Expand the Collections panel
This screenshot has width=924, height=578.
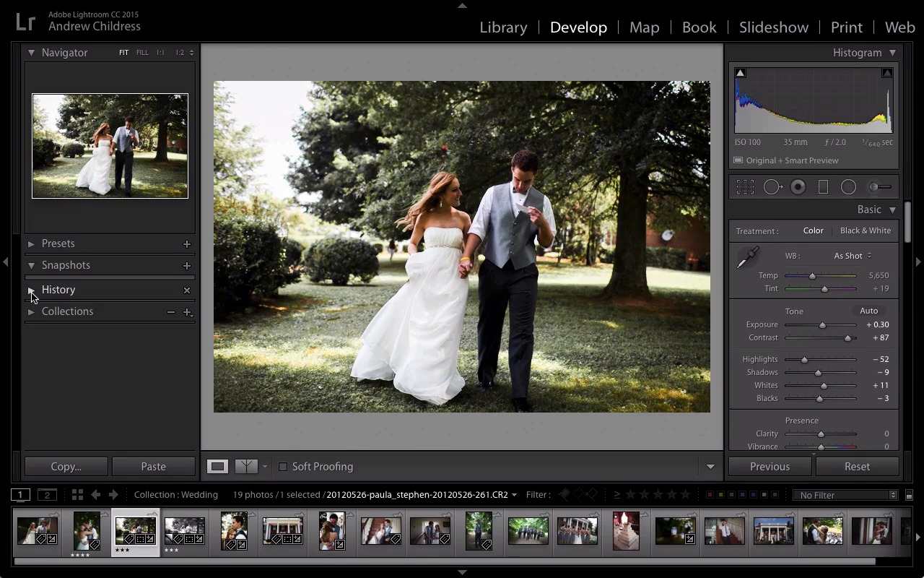pyautogui.click(x=31, y=312)
